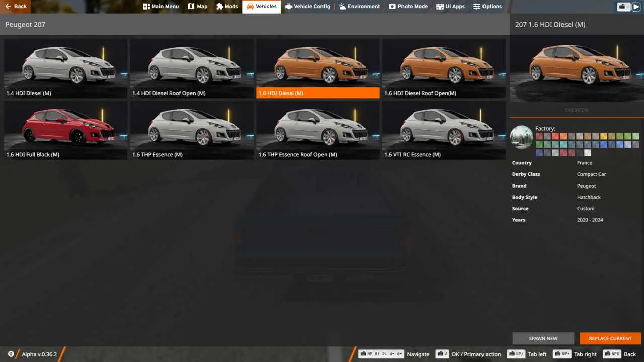Open the Options tab
The height and width of the screenshot is (362, 644).
point(488,7)
